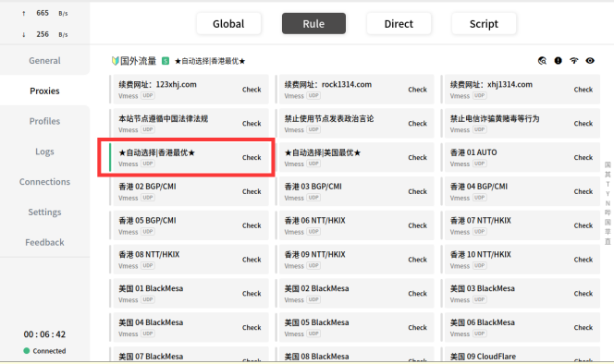Screen dimensions: 614x364
Task: Jump to group 哔 in side index
Action: [x=608, y=212]
